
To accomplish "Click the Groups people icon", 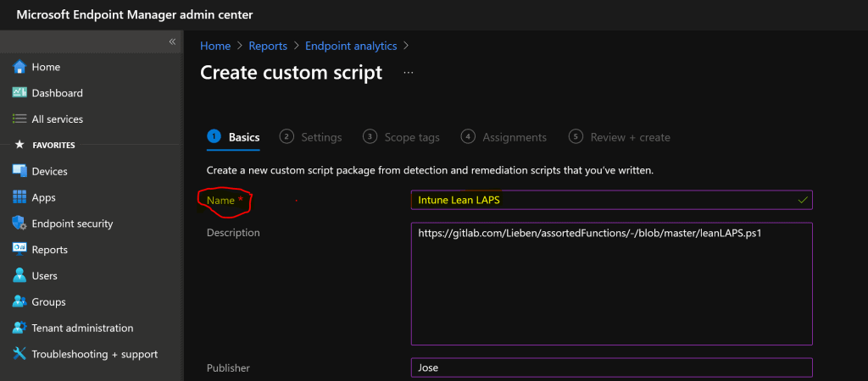I will (19, 301).
